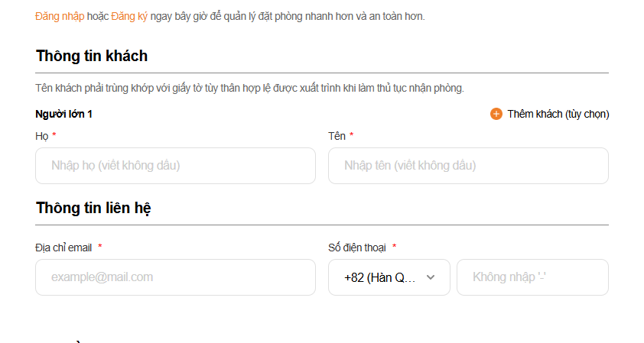The image size is (644, 343).
Task: Click the guest name ID-matching notice text
Action: click(249, 88)
